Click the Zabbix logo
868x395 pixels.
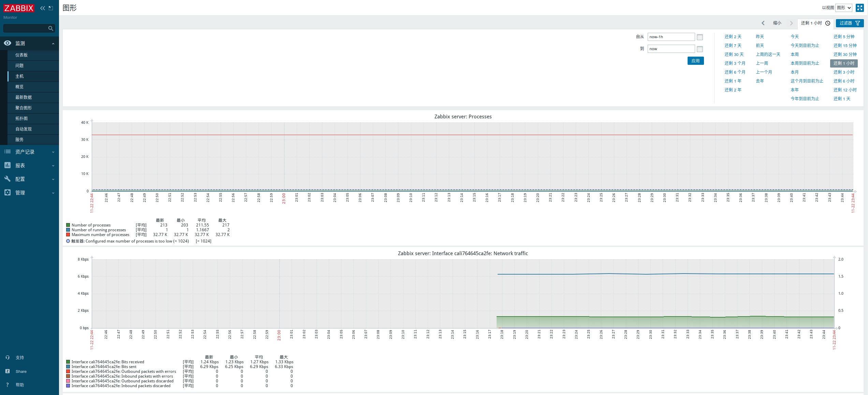(x=19, y=8)
